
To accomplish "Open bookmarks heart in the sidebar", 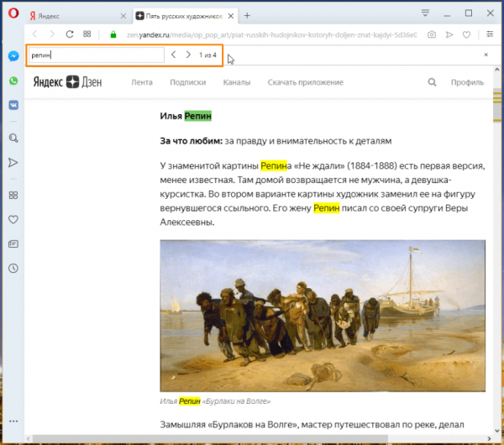I will click(13, 220).
